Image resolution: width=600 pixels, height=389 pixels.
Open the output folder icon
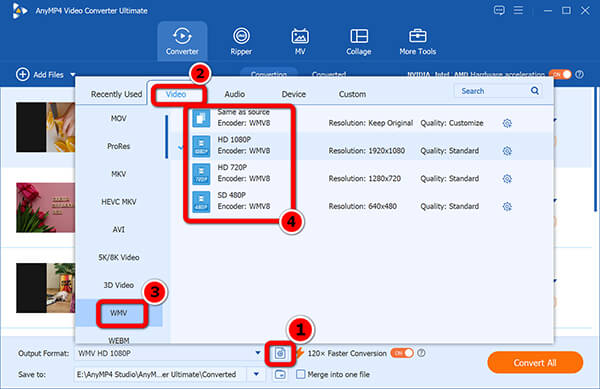280,374
